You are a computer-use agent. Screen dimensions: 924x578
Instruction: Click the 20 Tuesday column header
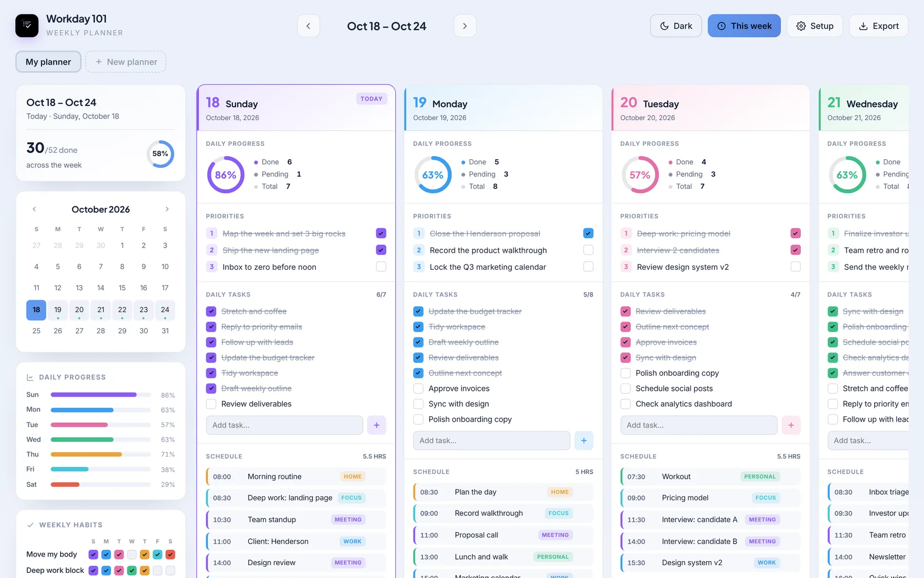click(x=710, y=108)
